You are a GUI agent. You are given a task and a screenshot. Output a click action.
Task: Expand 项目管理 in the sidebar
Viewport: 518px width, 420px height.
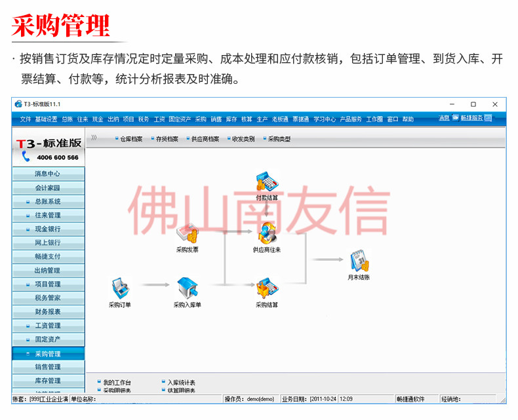click(x=28, y=284)
